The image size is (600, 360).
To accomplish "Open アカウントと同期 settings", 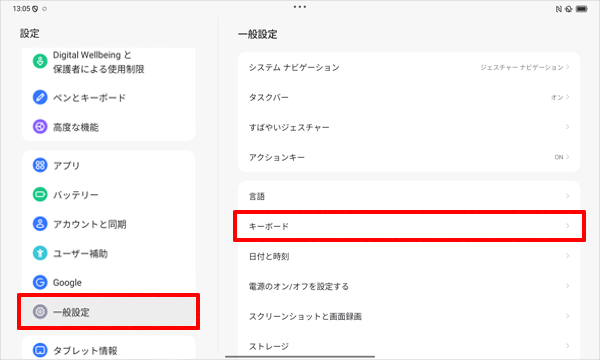I will pos(108,224).
